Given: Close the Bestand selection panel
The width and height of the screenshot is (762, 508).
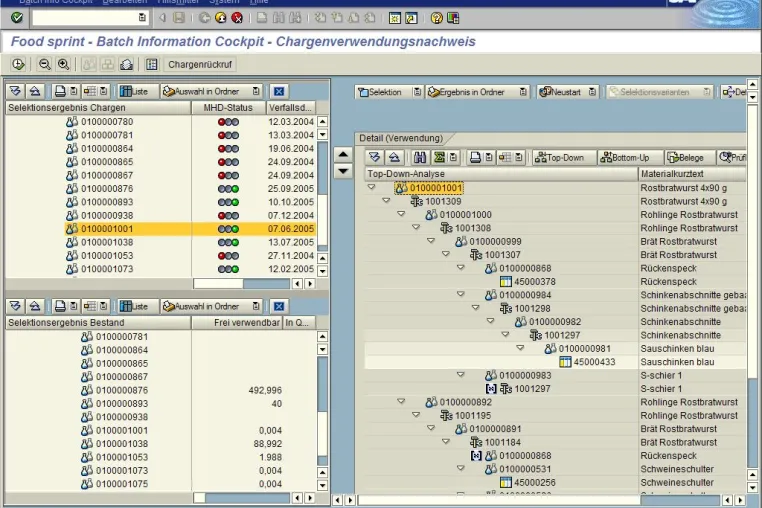Looking at the screenshot, I should click(278, 306).
